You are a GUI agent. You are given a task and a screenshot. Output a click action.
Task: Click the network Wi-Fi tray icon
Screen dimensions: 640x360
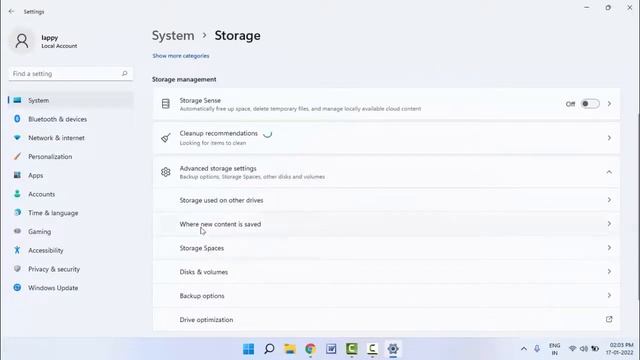(573, 349)
